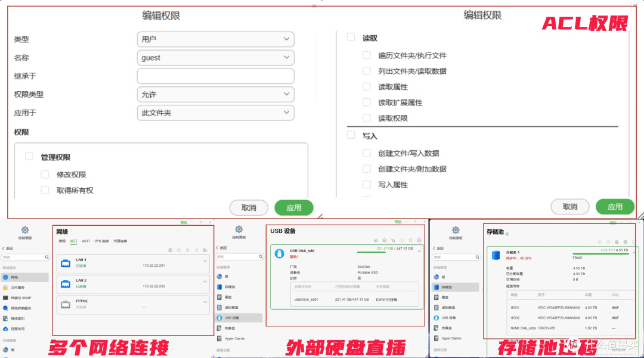Click 取消 in the left 编辑权限 dialog
The height and width of the screenshot is (358, 644).
pyautogui.click(x=249, y=207)
